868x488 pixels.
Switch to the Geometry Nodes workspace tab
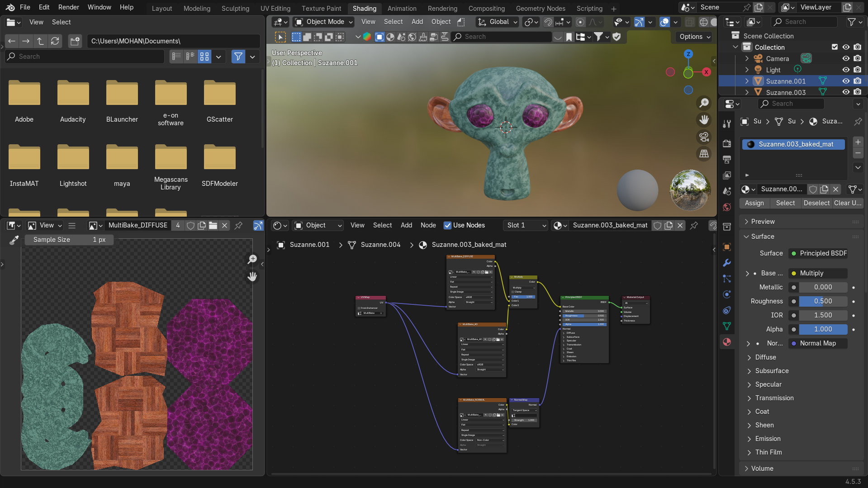click(541, 8)
